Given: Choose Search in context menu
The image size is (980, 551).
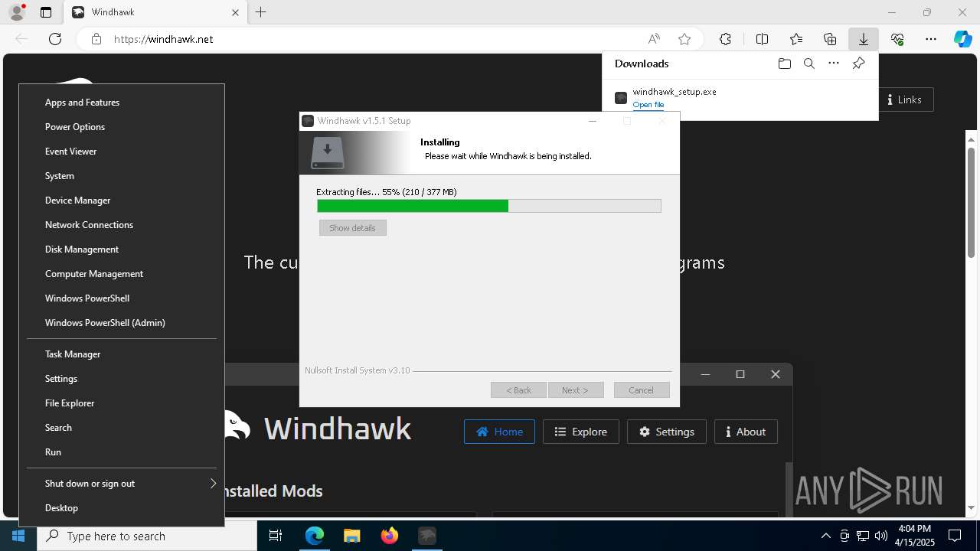Looking at the screenshot, I should tap(122, 428).
